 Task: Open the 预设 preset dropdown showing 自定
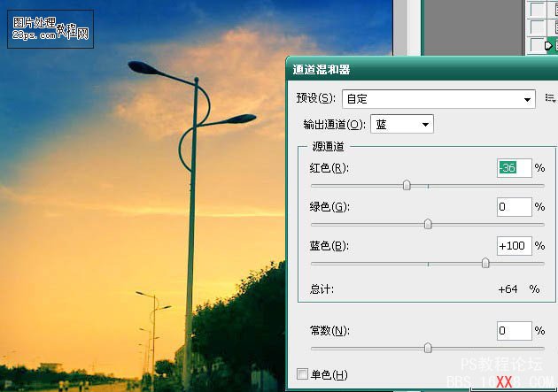(x=438, y=99)
